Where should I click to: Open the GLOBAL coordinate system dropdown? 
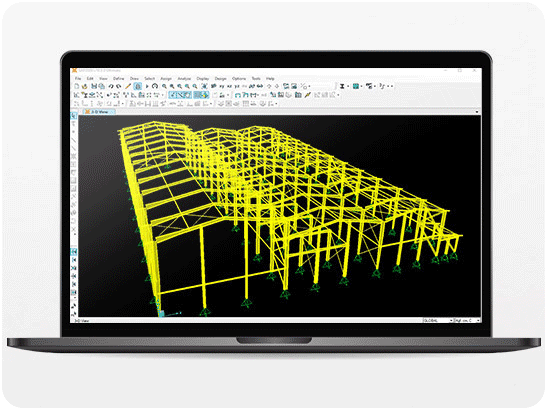(x=438, y=320)
